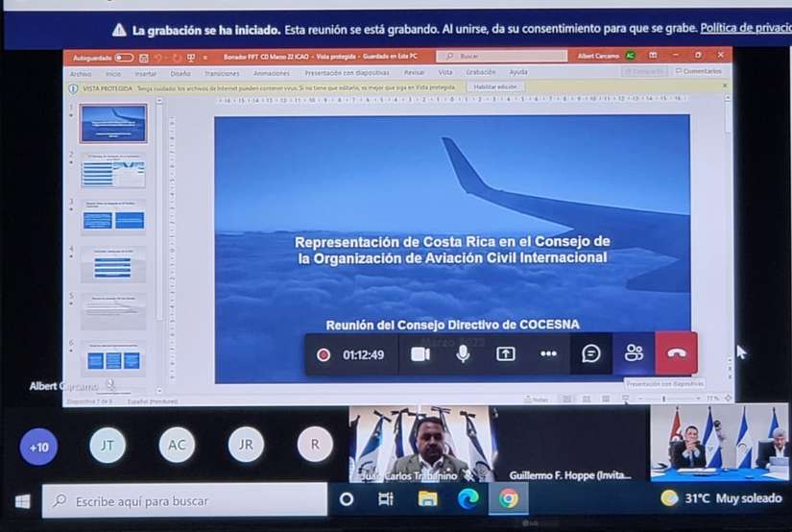Open more actions ellipsis in meeting toolbar
The width and height of the screenshot is (792, 532).
(548, 354)
